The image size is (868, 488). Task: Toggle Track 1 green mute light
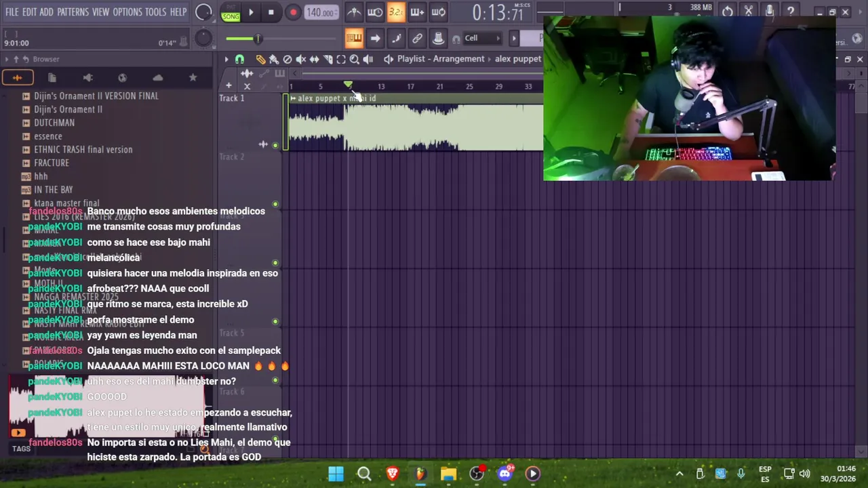275,146
